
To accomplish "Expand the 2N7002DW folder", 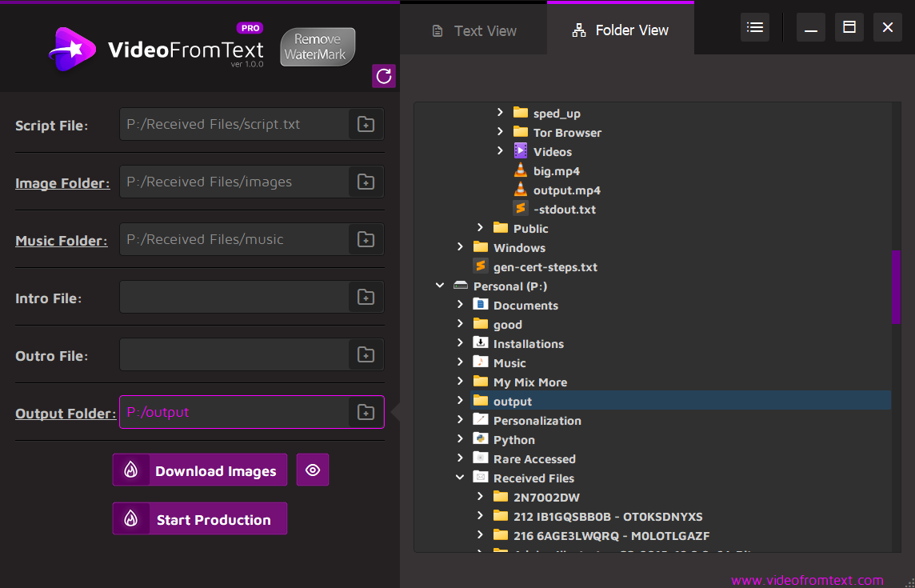I will point(480,497).
